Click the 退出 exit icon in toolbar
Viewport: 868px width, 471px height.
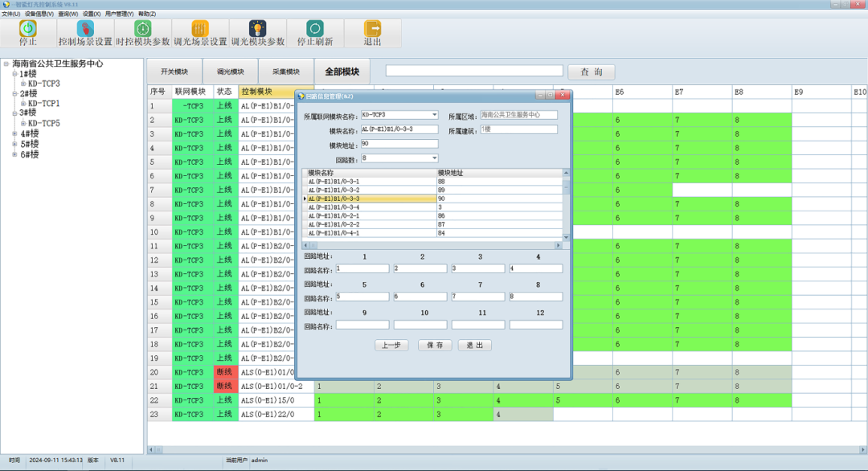point(372,29)
